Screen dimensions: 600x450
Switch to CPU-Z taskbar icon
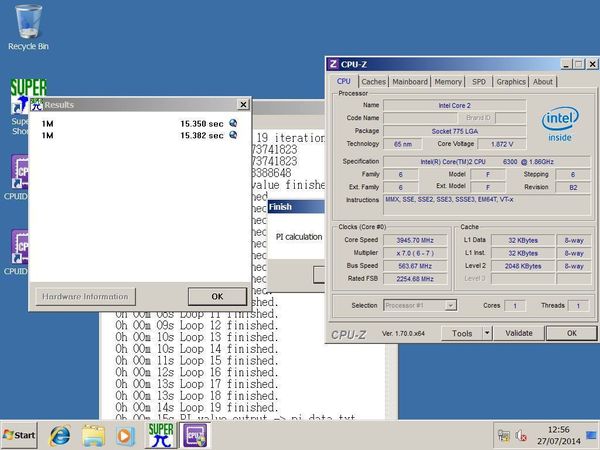click(194, 435)
